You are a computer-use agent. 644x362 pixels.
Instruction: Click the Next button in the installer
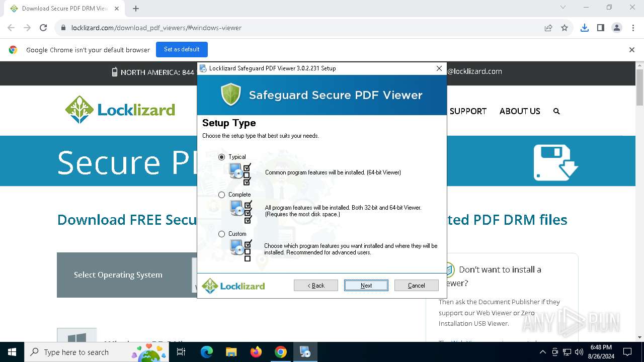point(366,286)
